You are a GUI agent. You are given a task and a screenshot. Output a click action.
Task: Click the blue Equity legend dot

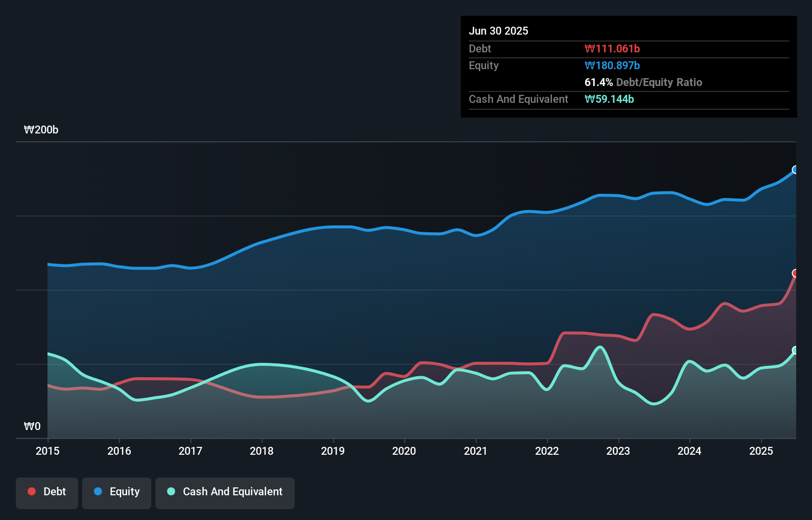click(99, 492)
